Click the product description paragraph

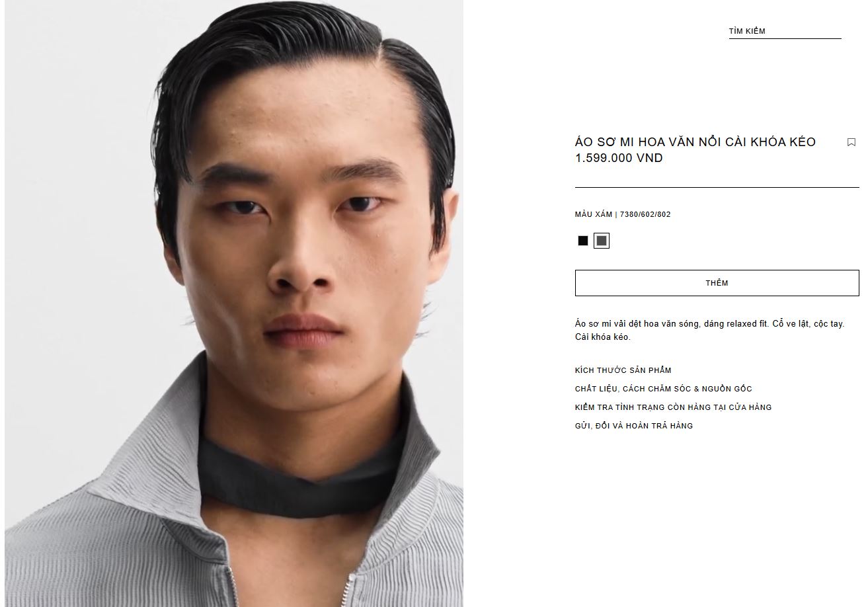(709, 330)
